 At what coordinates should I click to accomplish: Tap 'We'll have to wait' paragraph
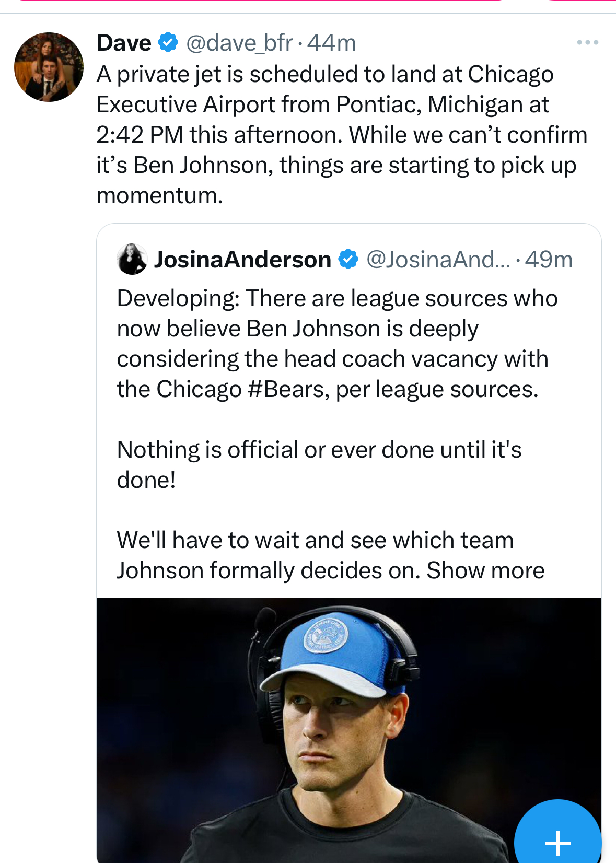(330, 555)
